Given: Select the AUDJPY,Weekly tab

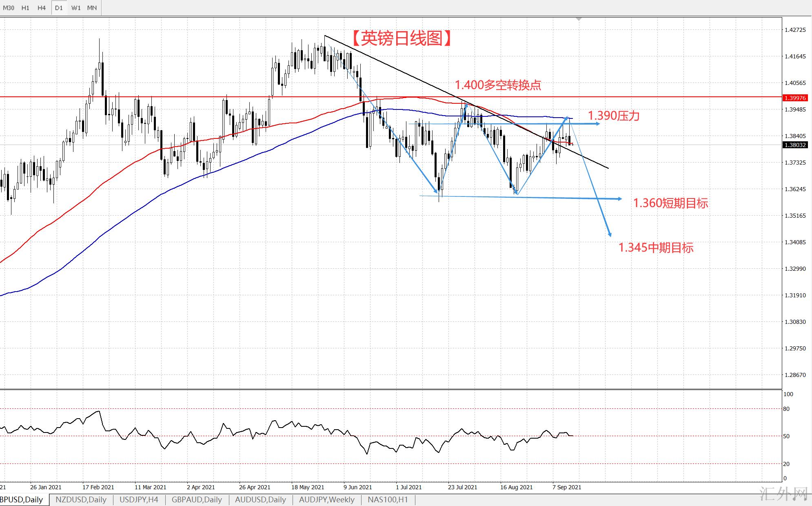Looking at the screenshot, I should point(326,499).
